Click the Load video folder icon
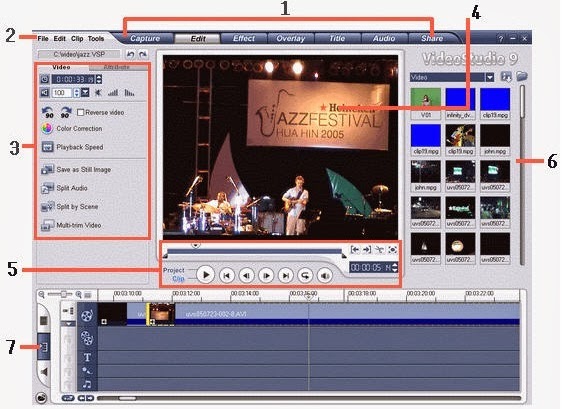This screenshot has width=562, height=409. click(522, 76)
